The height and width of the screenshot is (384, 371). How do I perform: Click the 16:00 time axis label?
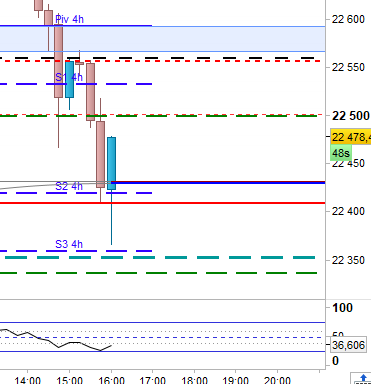[x=111, y=380]
